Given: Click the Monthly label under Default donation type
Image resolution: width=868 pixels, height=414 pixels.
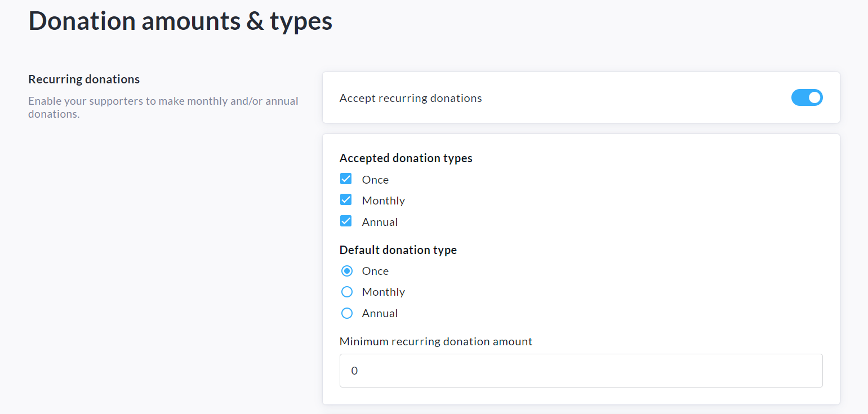Looking at the screenshot, I should (383, 292).
